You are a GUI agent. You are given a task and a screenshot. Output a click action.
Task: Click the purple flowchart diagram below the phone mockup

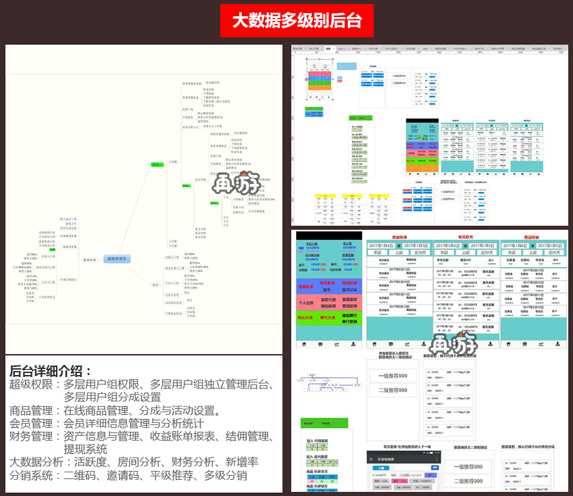pos(330,383)
